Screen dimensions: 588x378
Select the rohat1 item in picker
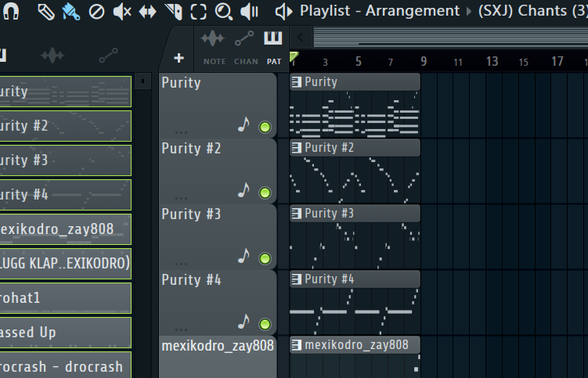click(66, 298)
